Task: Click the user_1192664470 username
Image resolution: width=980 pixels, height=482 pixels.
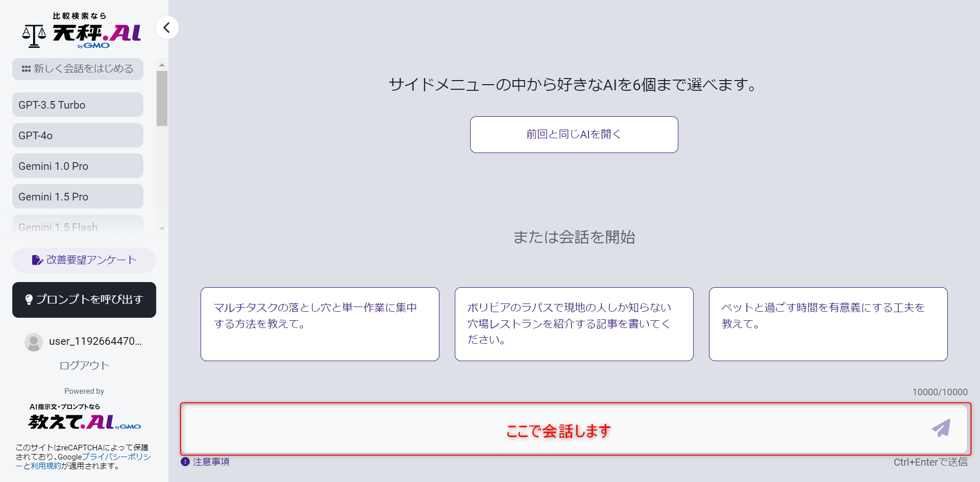Action: [x=95, y=341]
